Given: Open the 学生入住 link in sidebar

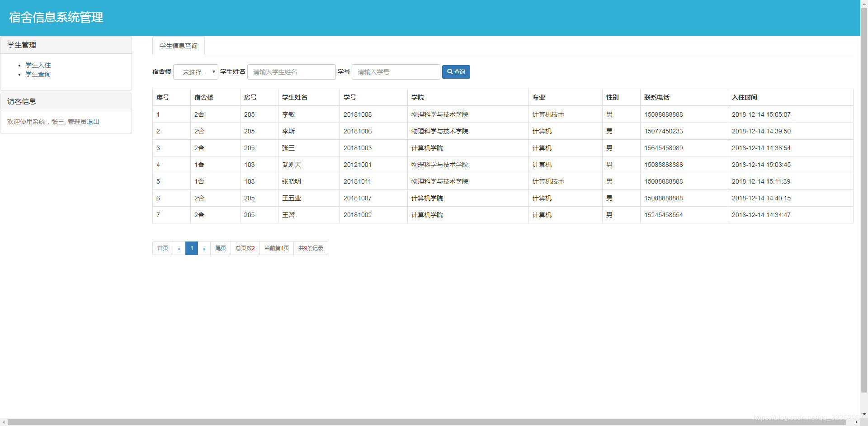Looking at the screenshot, I should pos(38,65).
